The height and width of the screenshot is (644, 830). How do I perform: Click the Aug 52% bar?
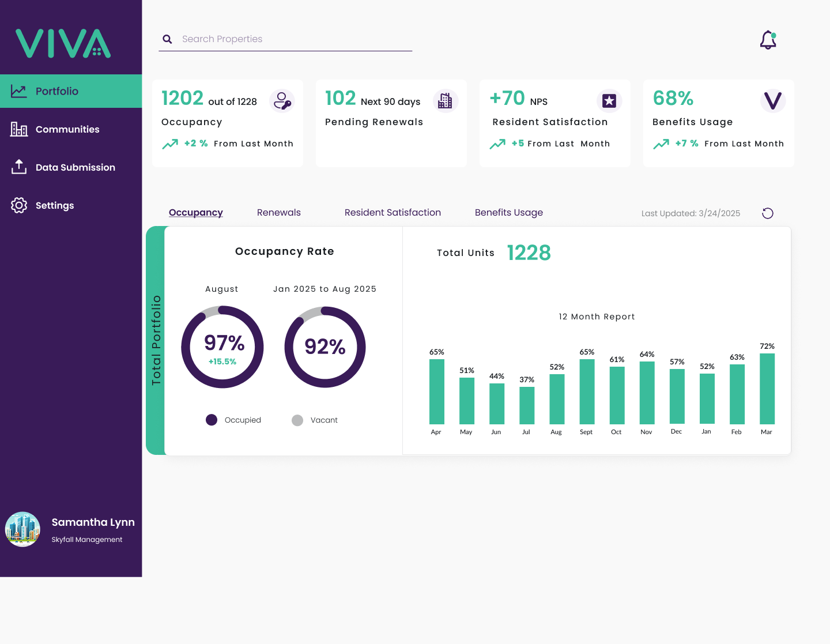557,399
